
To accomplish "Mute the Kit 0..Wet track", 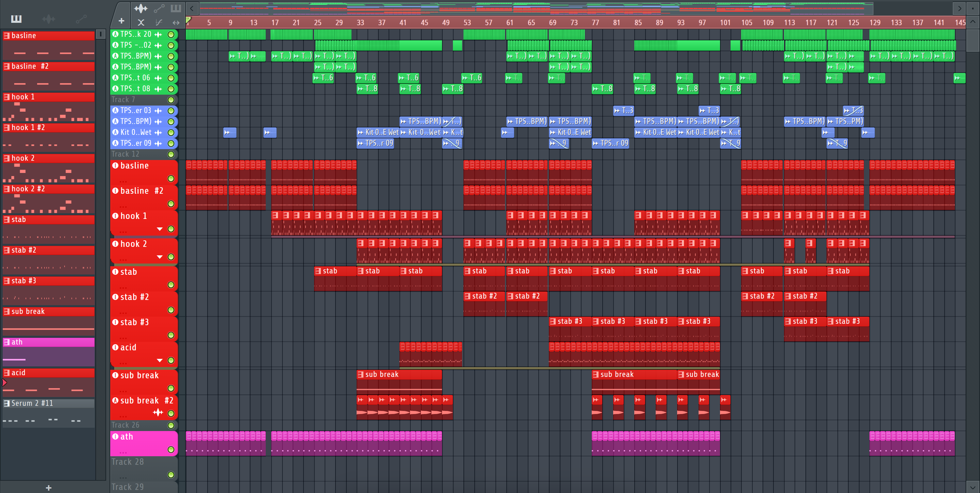I will coord(171,132).
